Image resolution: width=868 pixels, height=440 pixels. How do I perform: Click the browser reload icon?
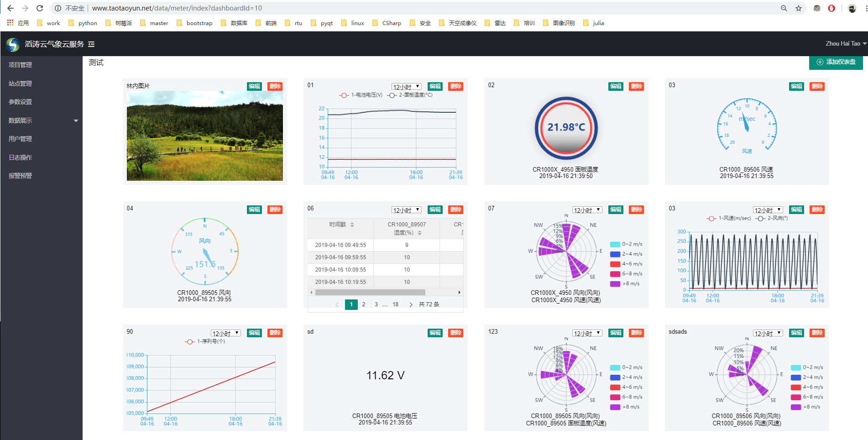coord(40,8)
